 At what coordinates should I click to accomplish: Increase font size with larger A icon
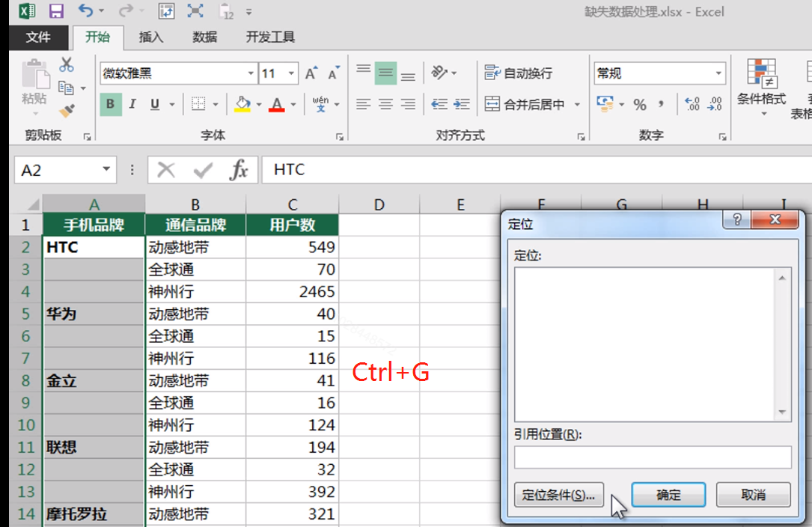(311, 73)
